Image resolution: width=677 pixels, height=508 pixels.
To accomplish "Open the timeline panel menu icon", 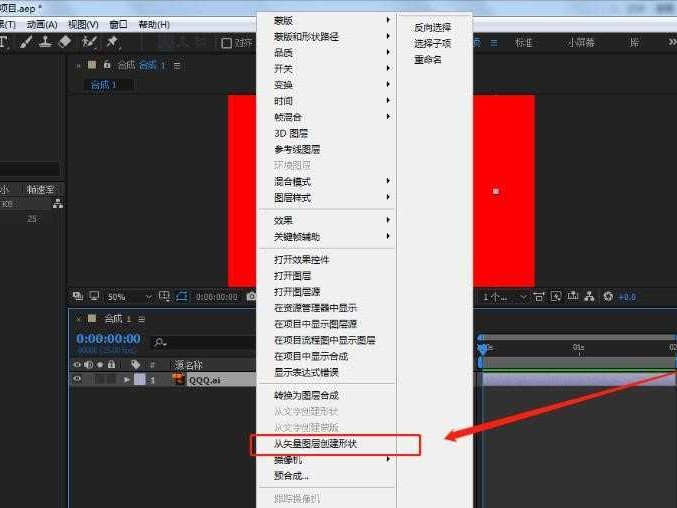I will pyautogui.click(x=142, y=319).
